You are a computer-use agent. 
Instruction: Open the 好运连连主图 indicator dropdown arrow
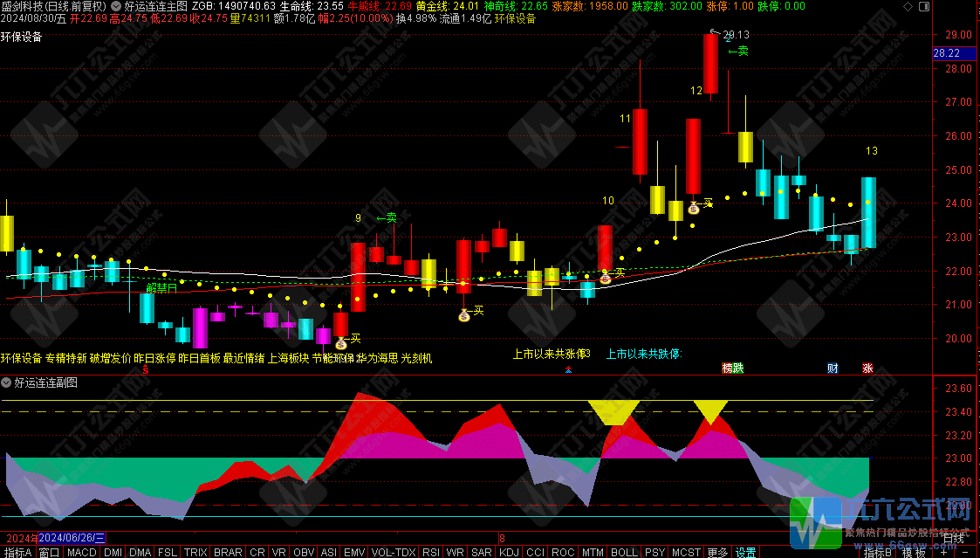pos(117,6)
